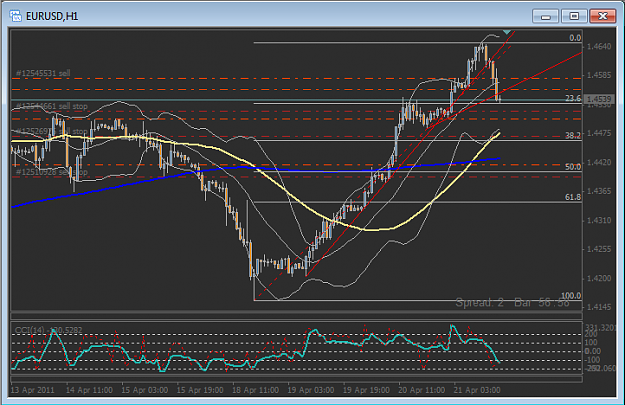Click the 18 Apr 11:00 time label
Viewport: 625px width, 405px height.
click(x=256, y=390)
